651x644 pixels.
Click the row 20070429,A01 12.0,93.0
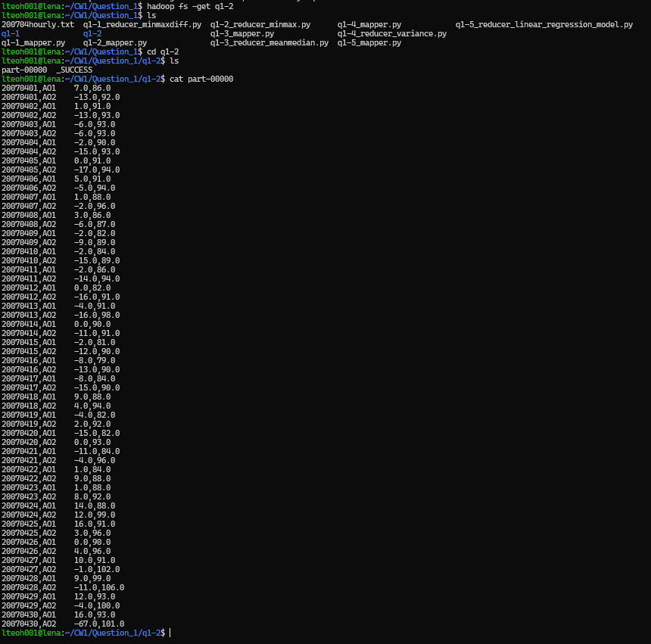[x=58, y=596]
